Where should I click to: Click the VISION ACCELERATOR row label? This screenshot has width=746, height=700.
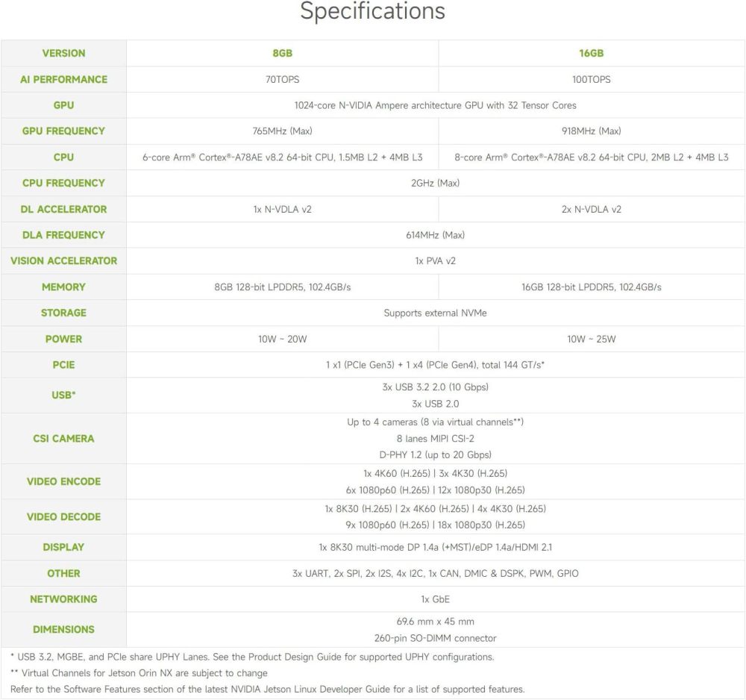(63, 261)
